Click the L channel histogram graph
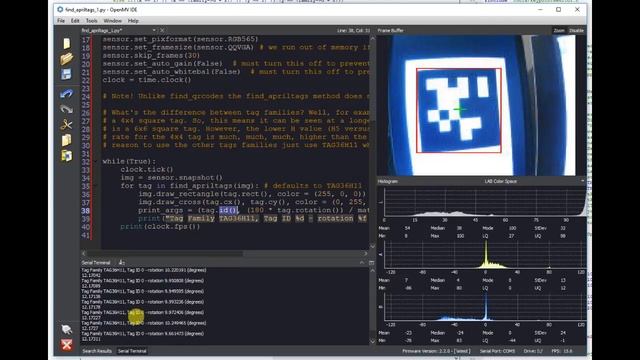The height and width of the screenshot is (360, 640). click(485, 202)
